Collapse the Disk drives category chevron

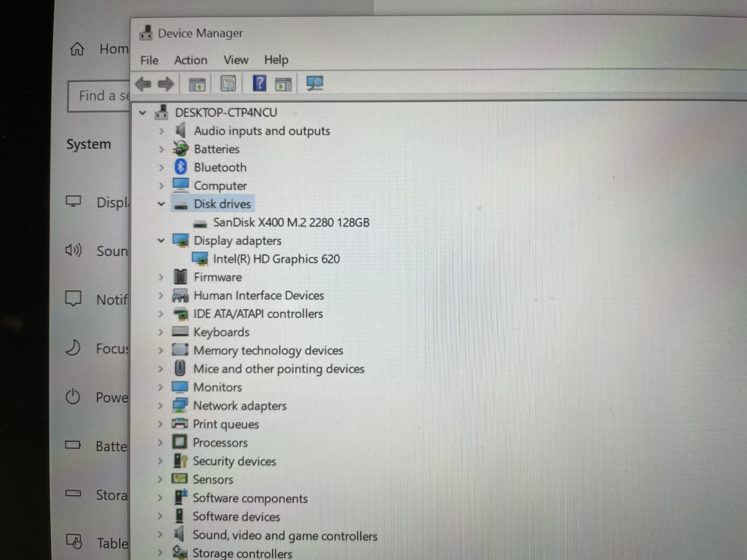click(162, 204)
